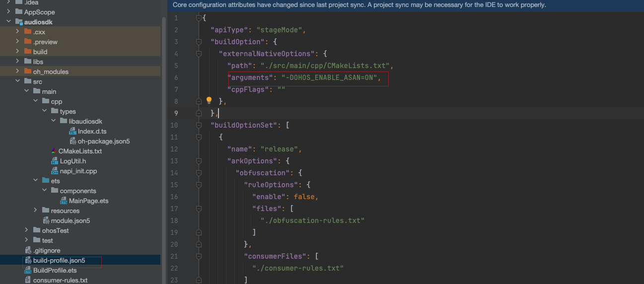Click the ohosTest folder icon

tap(37, 230)
